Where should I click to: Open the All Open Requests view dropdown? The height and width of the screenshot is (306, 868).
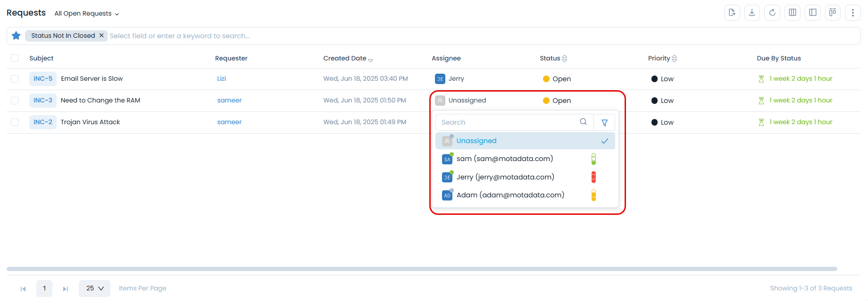[x=87, y=13]
